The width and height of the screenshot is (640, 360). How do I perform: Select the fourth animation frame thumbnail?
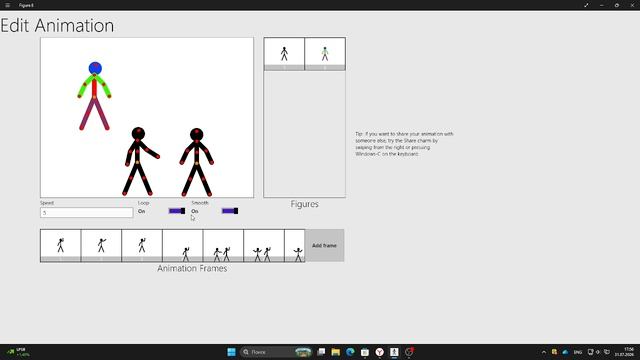[x=182, y=246]
